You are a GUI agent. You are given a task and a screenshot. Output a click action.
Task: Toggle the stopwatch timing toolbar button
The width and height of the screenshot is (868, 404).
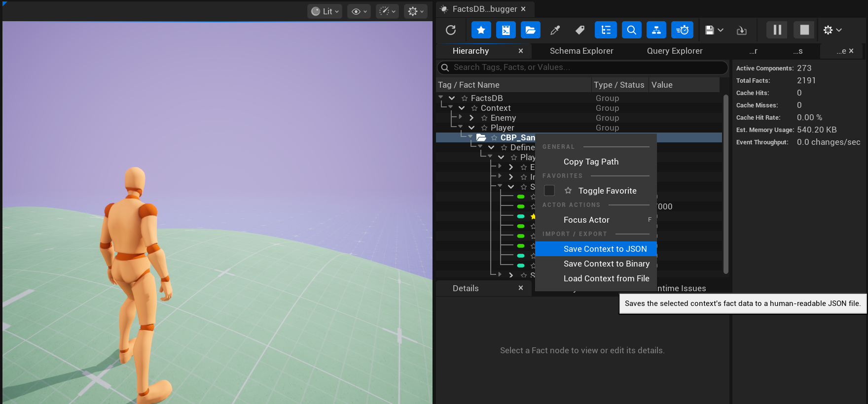pyautogui.click(x=683, y=30)
